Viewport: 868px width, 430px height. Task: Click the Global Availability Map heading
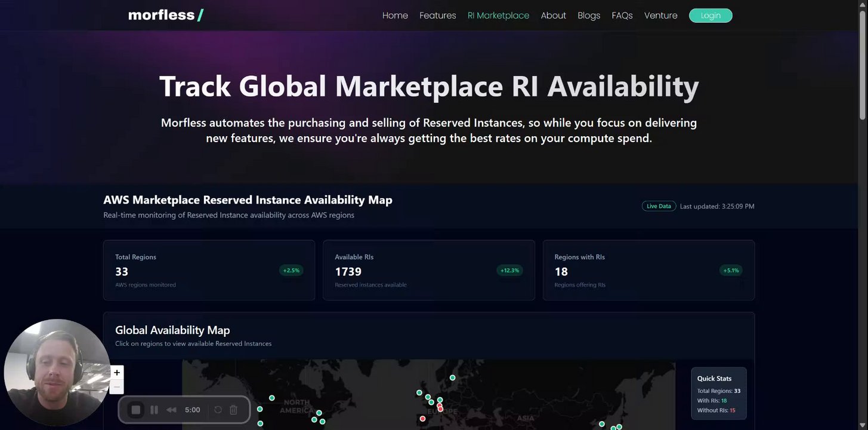172,330
